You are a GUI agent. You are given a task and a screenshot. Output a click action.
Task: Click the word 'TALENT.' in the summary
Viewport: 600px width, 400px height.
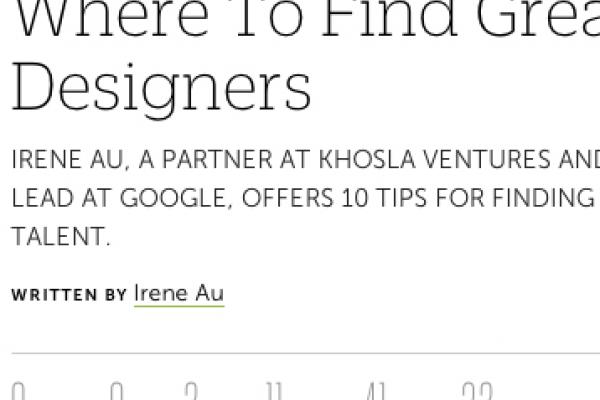(x=61, y=236)
